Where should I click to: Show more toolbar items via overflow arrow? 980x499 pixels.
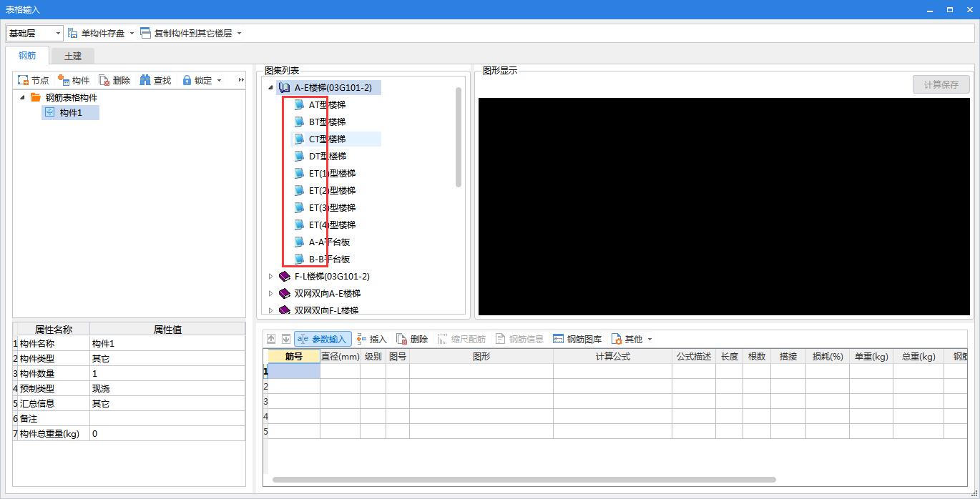pos(241,80)
